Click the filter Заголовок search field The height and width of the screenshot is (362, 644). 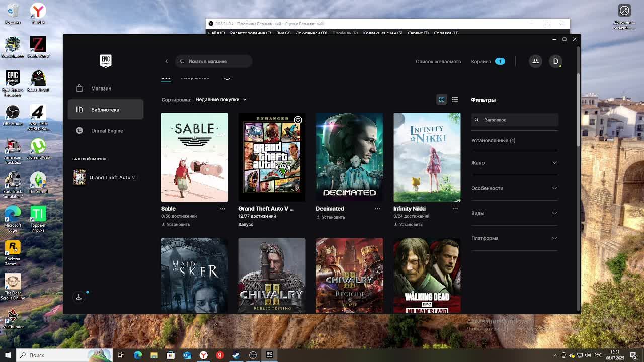point(515,120)
